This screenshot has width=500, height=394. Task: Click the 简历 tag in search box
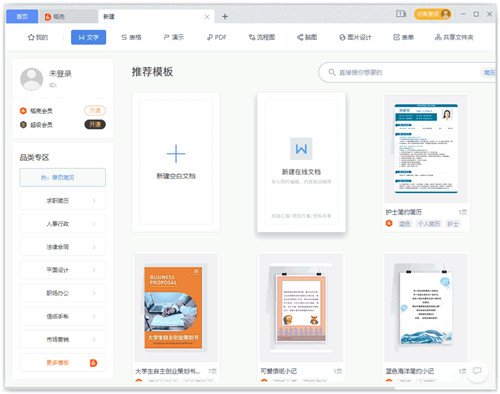(x=489, y=72)
